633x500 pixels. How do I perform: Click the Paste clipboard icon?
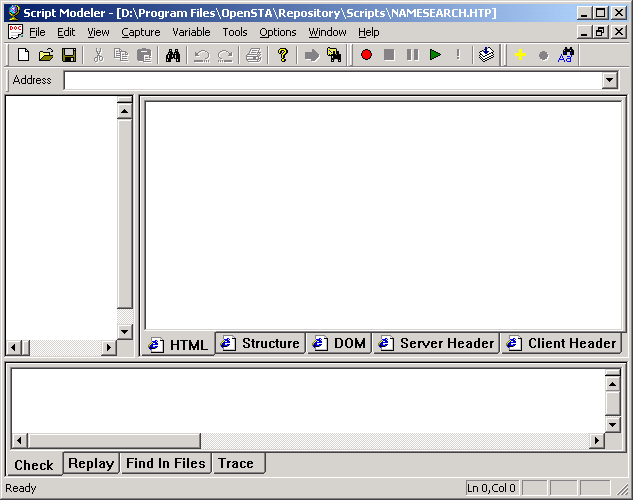pos(144,55)
